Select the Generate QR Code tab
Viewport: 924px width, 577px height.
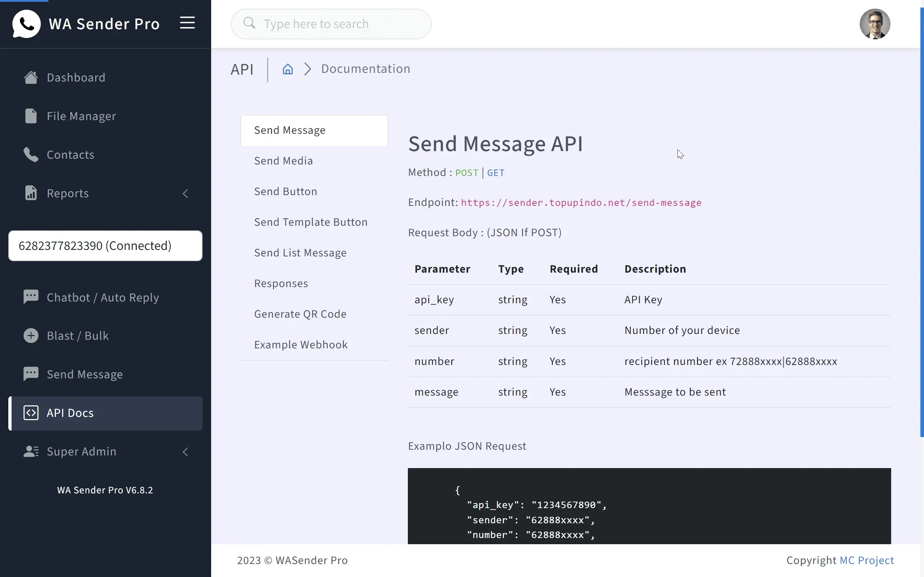click(300, 314)
